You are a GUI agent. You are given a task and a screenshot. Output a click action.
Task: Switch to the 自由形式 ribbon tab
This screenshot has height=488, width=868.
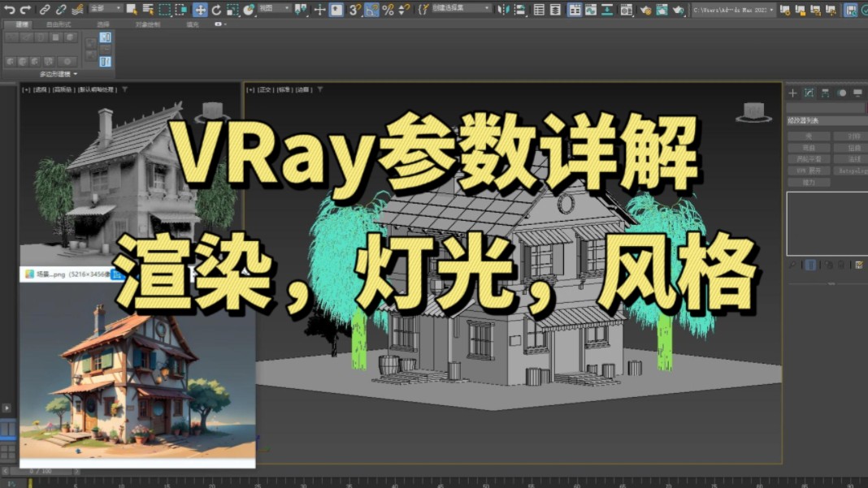click(x=59, y=24)
